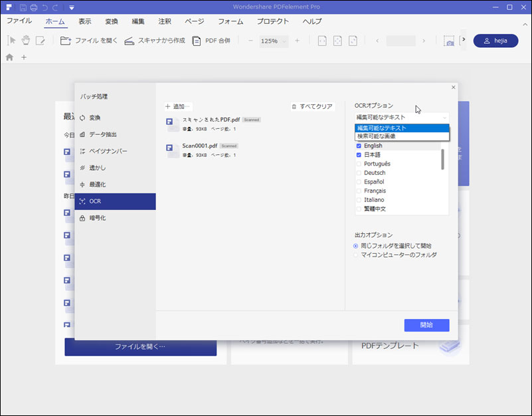The width and height of the screenshot is (532, 416).
Task: Select 透かし in batch sidebar
Action: pos(115,167)
